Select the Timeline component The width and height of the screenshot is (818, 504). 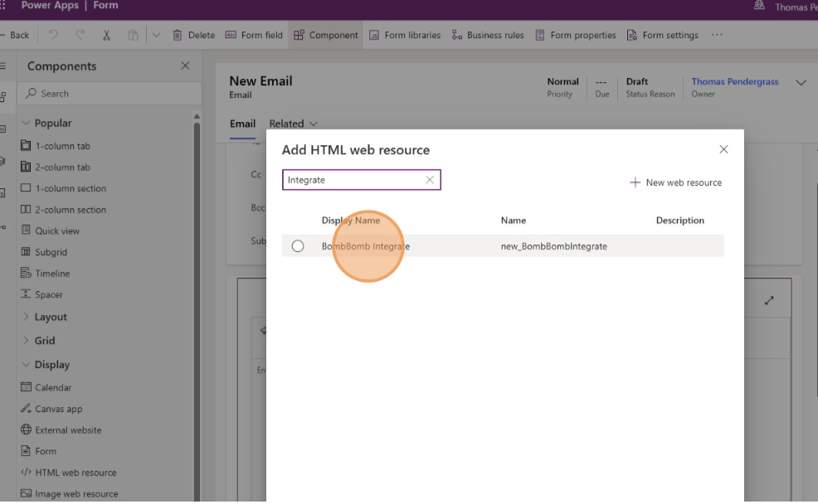click(x=45, y=273)
